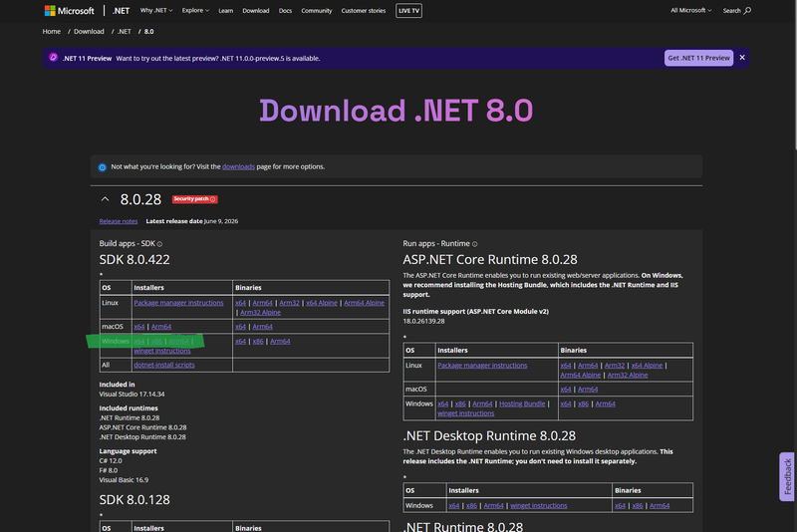Download ASP.NET Core Runtime Linux Arm32 binary

point(615,366)
